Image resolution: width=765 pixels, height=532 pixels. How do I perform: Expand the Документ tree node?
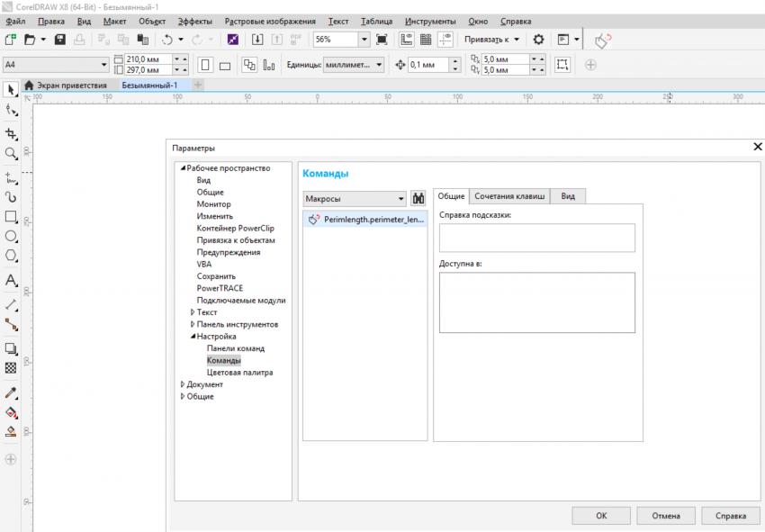click(x=183, y=384)
